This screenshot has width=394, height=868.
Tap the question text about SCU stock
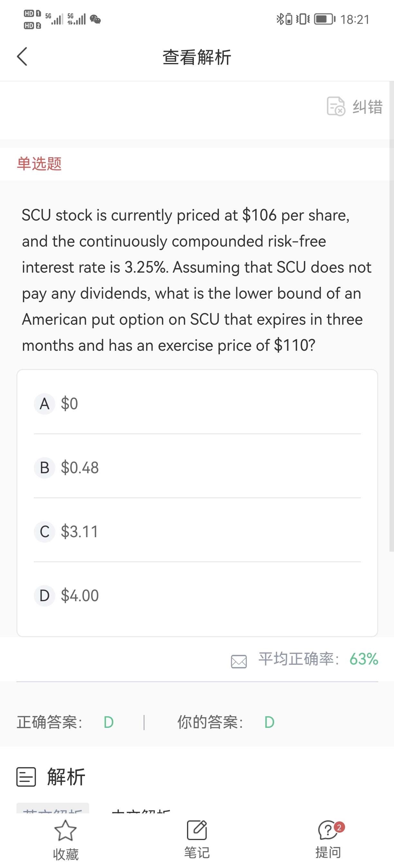tap(197, 280)
